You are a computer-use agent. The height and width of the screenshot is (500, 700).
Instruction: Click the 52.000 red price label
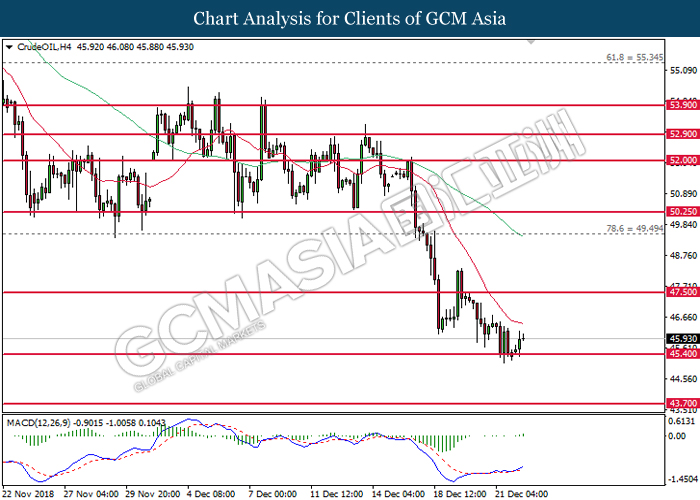click(x=683, y=160)
